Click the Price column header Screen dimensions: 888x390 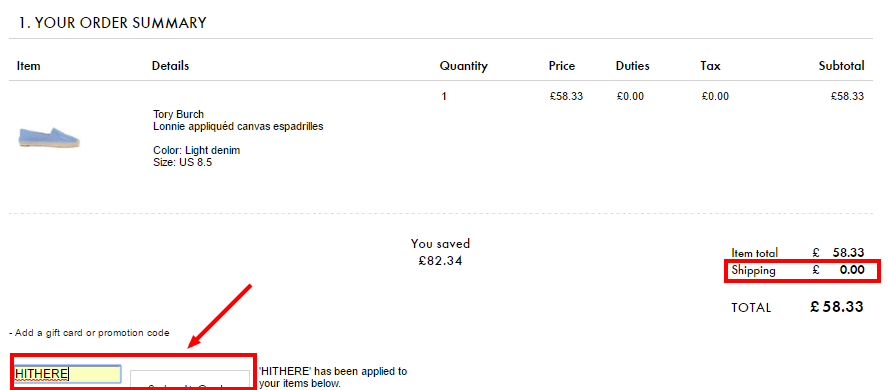pos(562,66)
